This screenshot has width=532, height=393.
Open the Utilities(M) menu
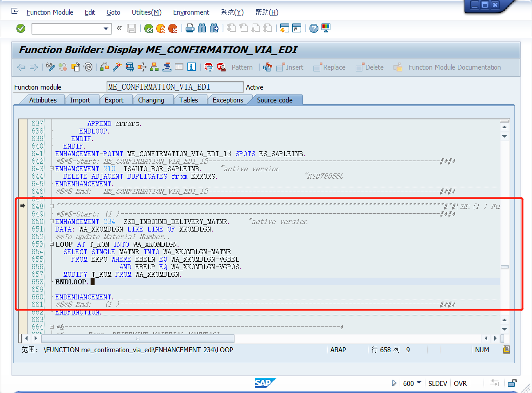click(x=147, y=12)
